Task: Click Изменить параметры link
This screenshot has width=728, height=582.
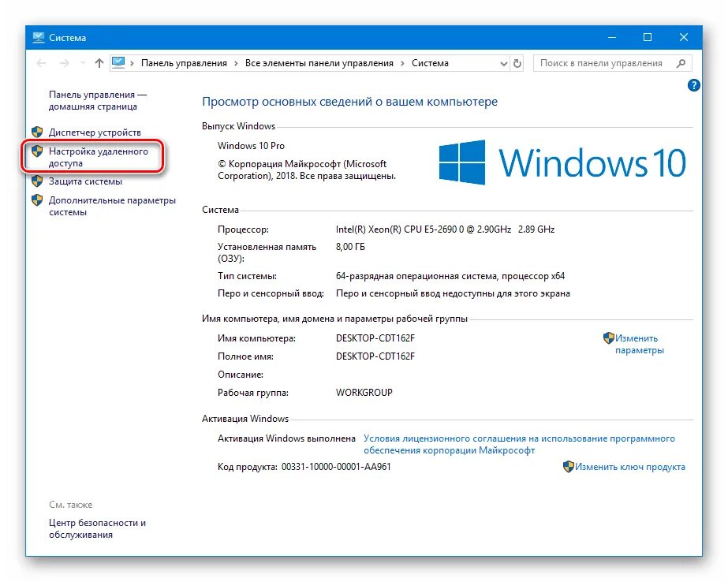Action: tap(640, 345)
